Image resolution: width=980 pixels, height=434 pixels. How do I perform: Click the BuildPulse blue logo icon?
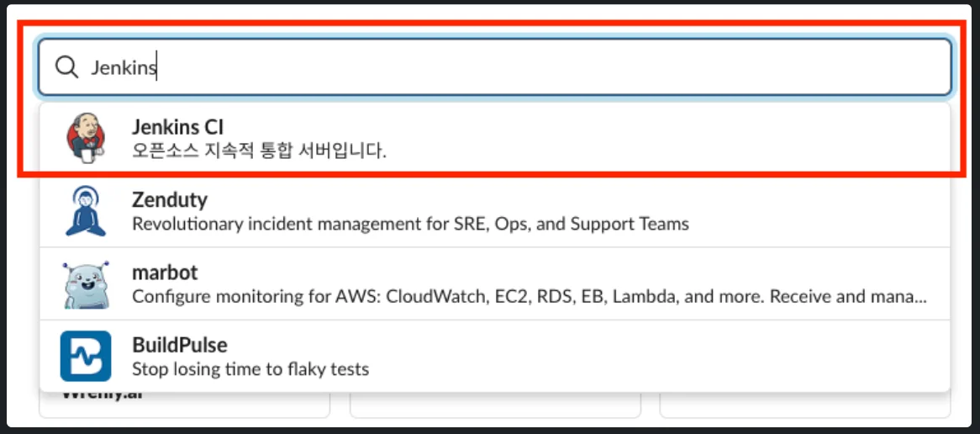coord(86,357)
